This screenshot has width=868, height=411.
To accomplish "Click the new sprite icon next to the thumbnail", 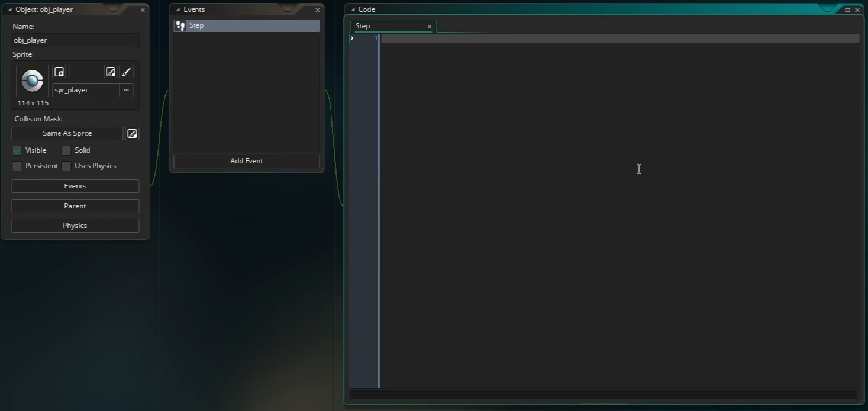I will click(59, 72).
